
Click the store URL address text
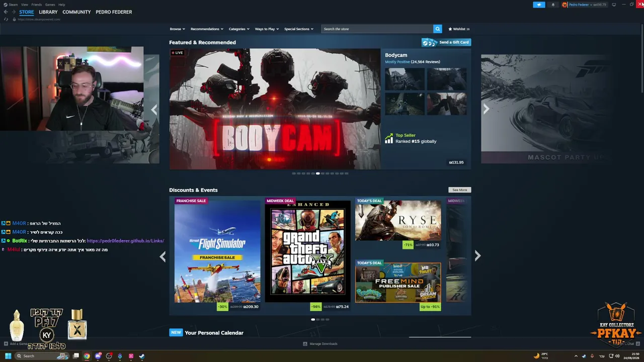pos(39,19)
